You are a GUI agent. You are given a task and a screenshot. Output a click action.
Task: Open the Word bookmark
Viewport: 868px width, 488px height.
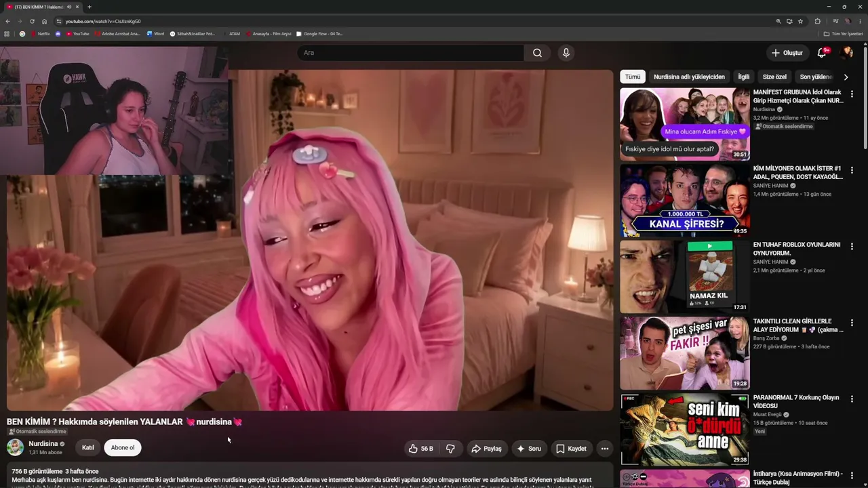click(x=155, y=33)
